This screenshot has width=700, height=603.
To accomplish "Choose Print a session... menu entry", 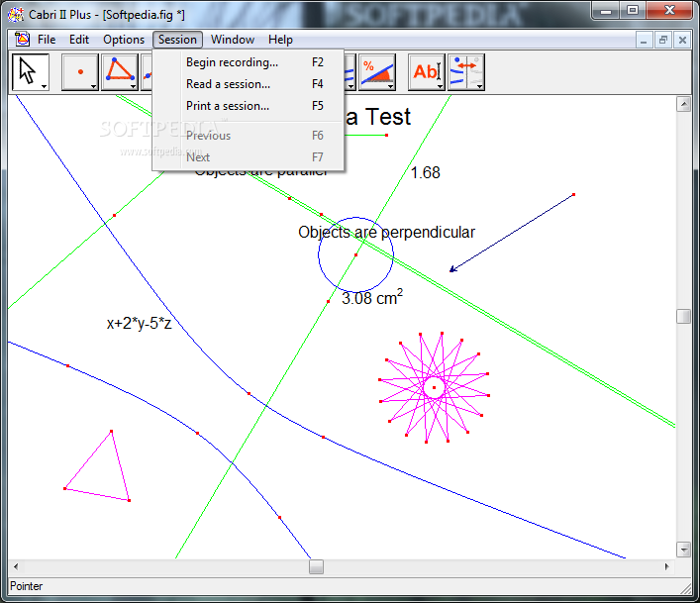I will (x=249, y=106).
